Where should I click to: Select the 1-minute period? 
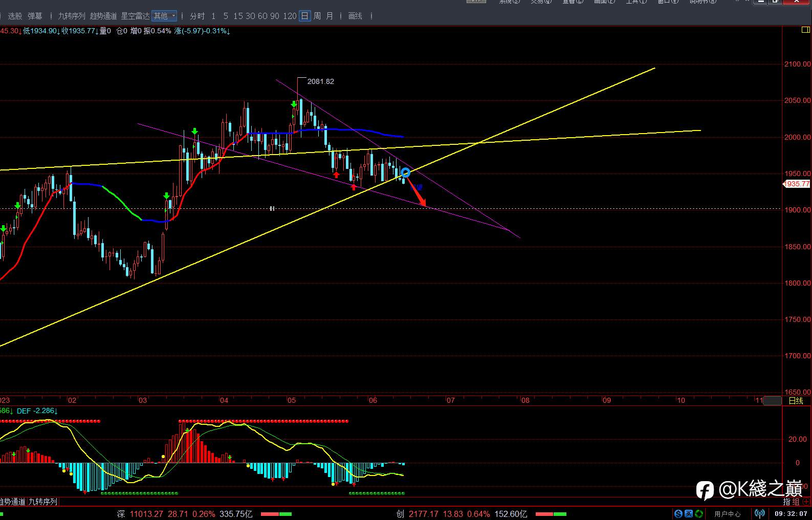click(213, 16)
